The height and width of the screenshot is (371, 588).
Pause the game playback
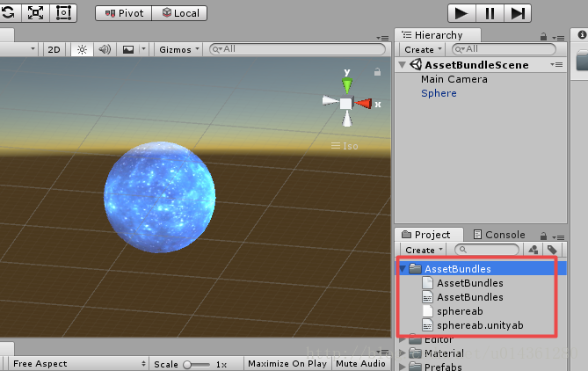click(490, 13)
